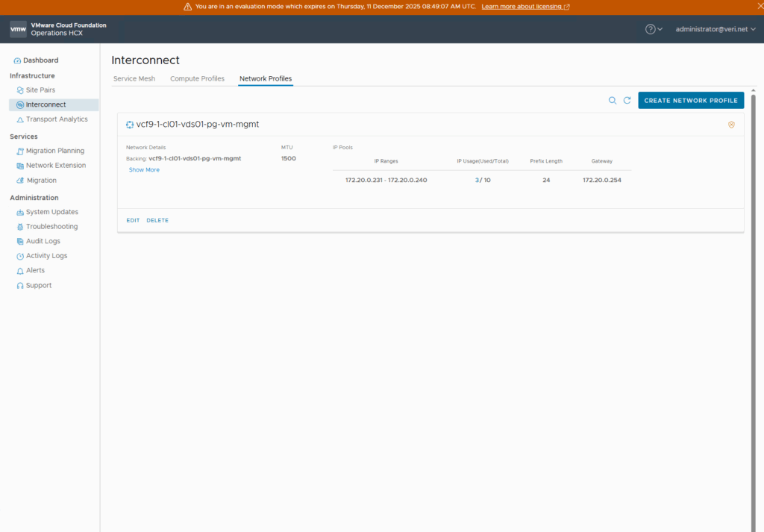Viewport: 764px width, 532px height.
Task: Open the Learn more about licensing link
Action: [525, 7]
